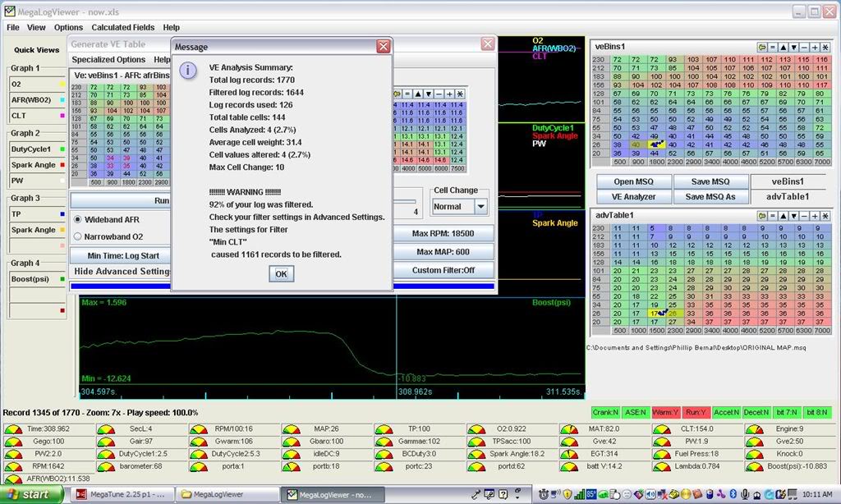Collapse settings with Hide Advanced Settings
The width and height of the screenshot is (841, 504).
[x=118, y=271]
